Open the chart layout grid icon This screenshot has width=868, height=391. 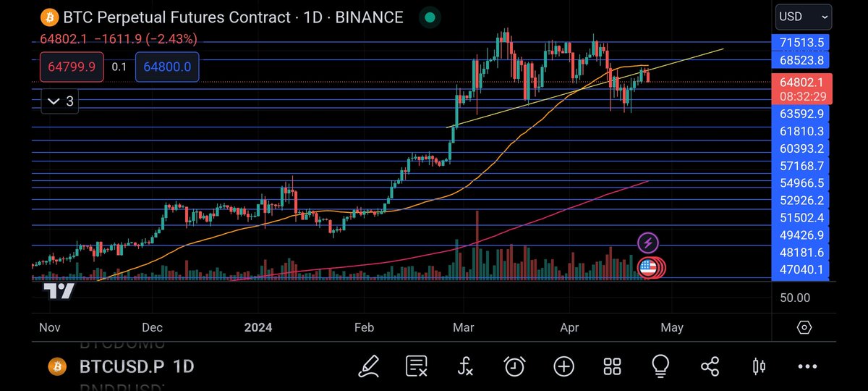pyautogui.click(x=612, y=366)
